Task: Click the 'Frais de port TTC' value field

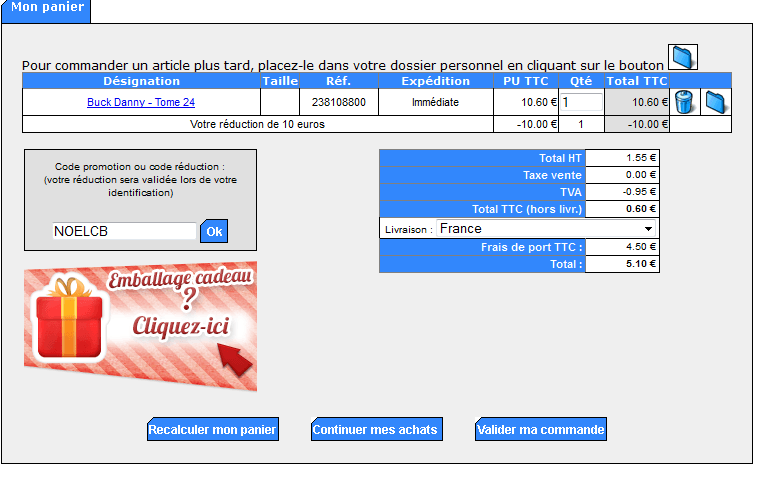Action: [622, 247]
